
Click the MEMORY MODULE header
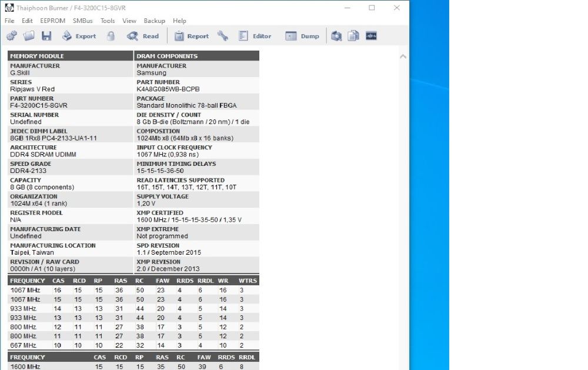tap(71, 56)
